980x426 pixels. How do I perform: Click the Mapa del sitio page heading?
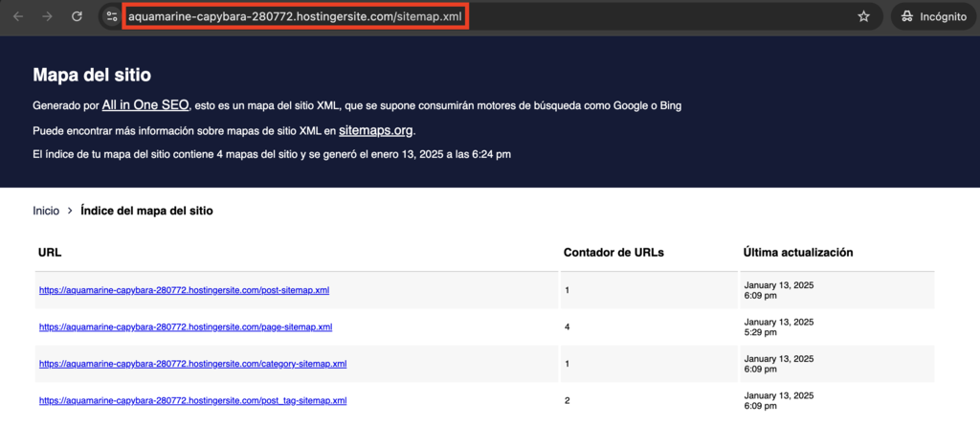point(92,75)
